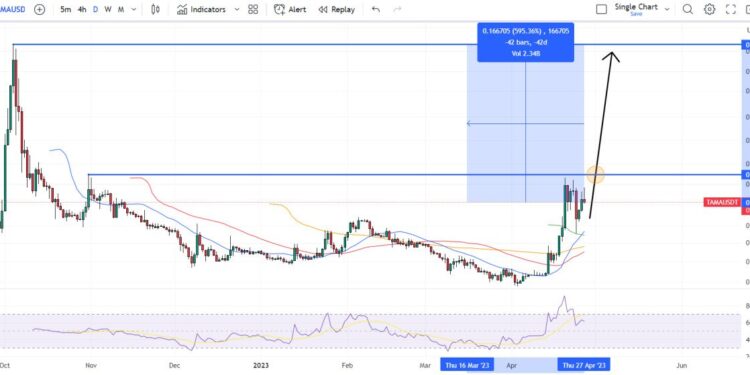Click the Thu 27 Apr '23 date label

point(584,365)
